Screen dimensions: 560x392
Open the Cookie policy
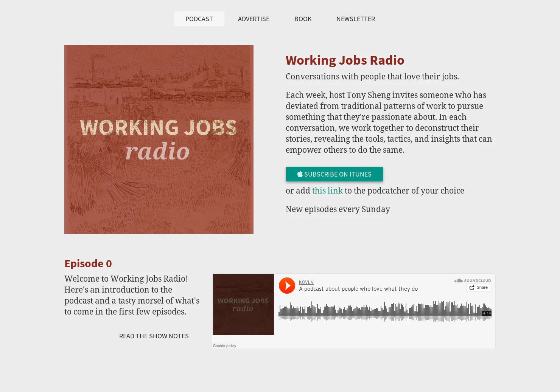coord(224,346)
